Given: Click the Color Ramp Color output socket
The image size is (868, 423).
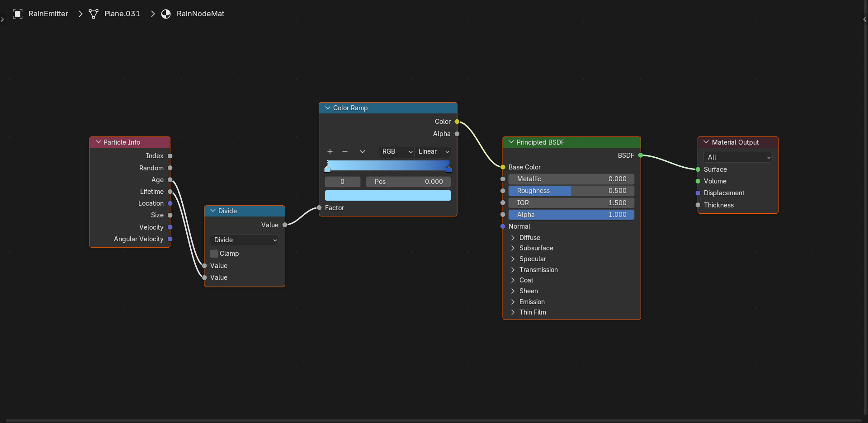Looking at the screenshot, I should click(457, 122).
